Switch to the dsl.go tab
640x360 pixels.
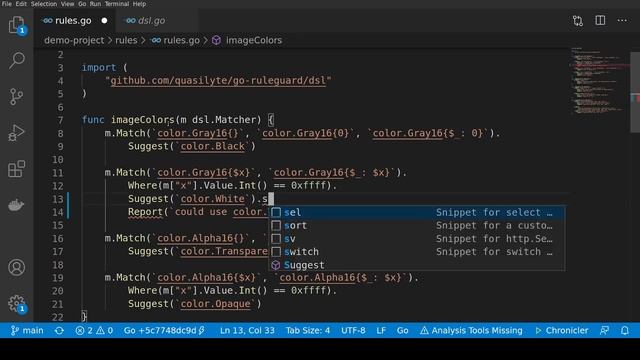pyautogui.click(x=151, y=20)
